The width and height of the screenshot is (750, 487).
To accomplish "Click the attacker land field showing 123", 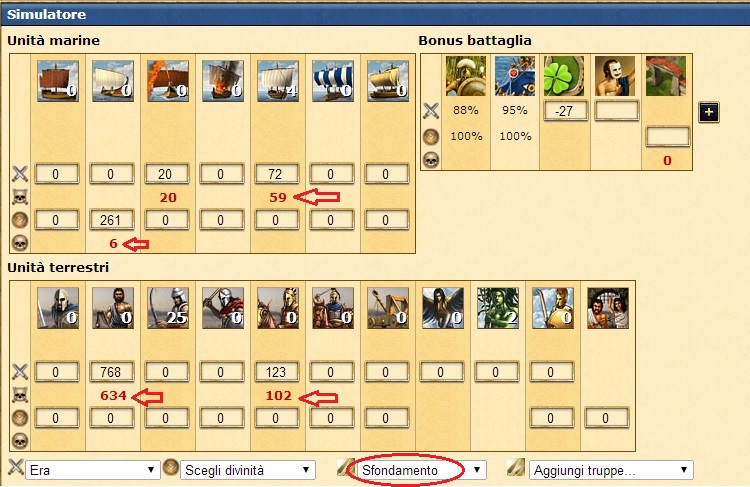I will [x=277, y=372].
